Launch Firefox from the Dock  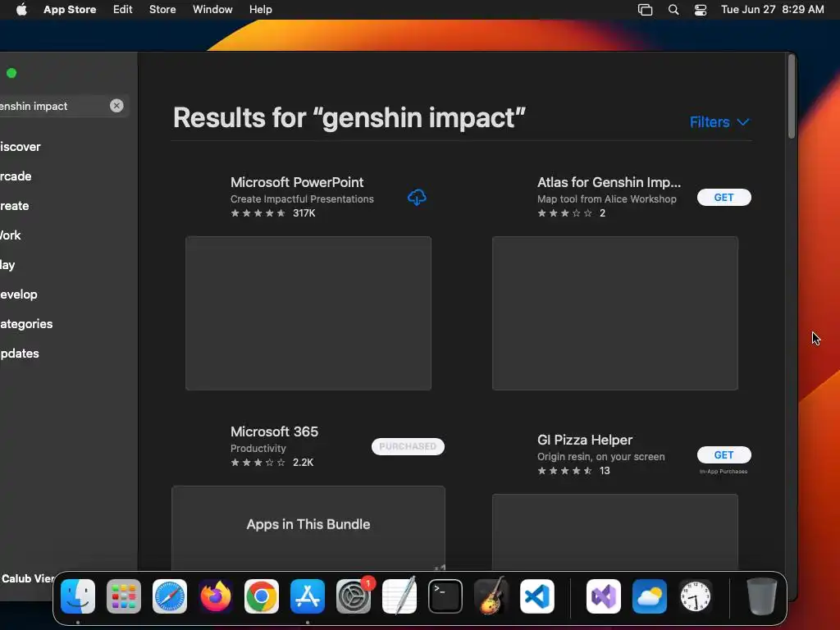[x=216, y=596]
